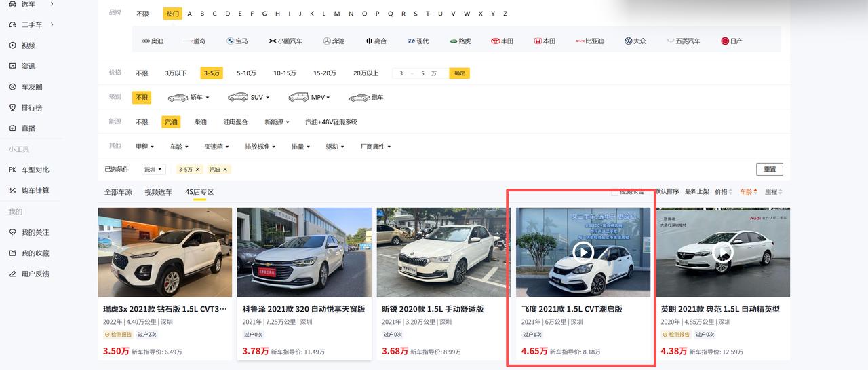Open 我的收藏 favorites
The image size is (868, 370).
tap(35, 253)
